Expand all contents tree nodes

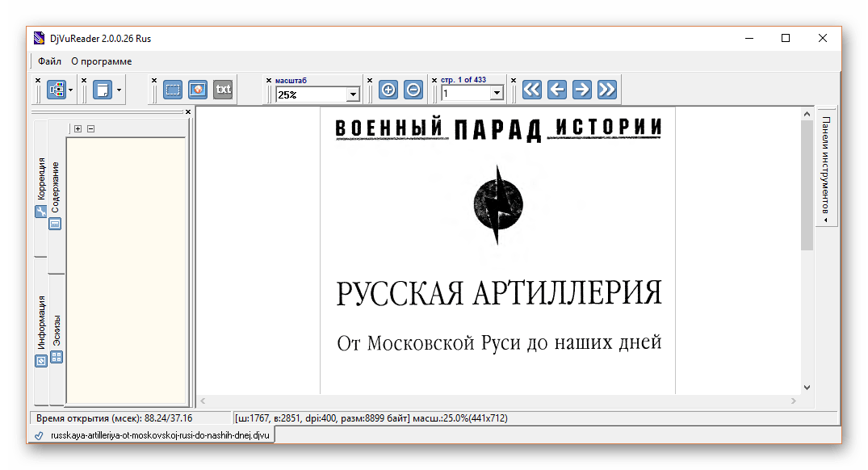pos(78,128)
